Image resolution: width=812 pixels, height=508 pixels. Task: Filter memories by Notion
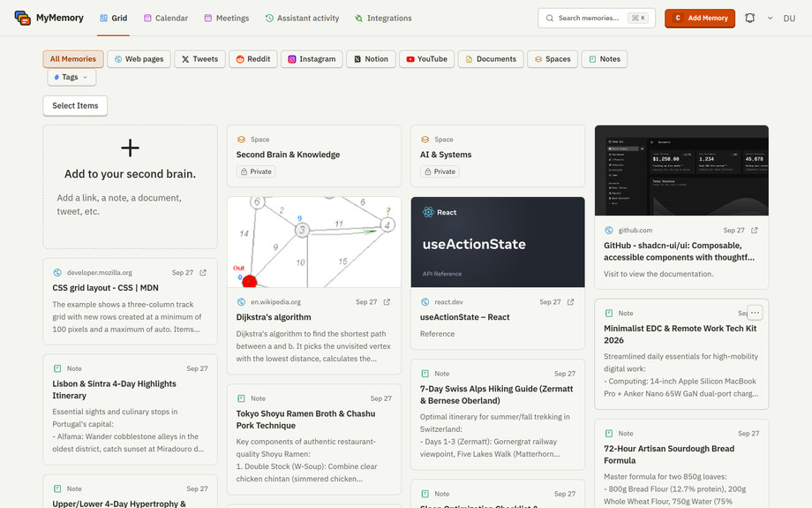tap(371, 59)
